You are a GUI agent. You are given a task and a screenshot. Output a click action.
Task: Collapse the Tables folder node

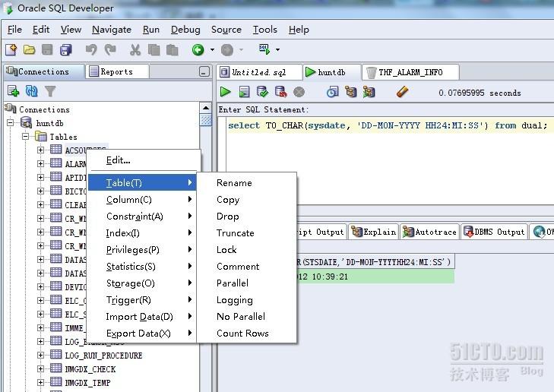click(25, 136)
